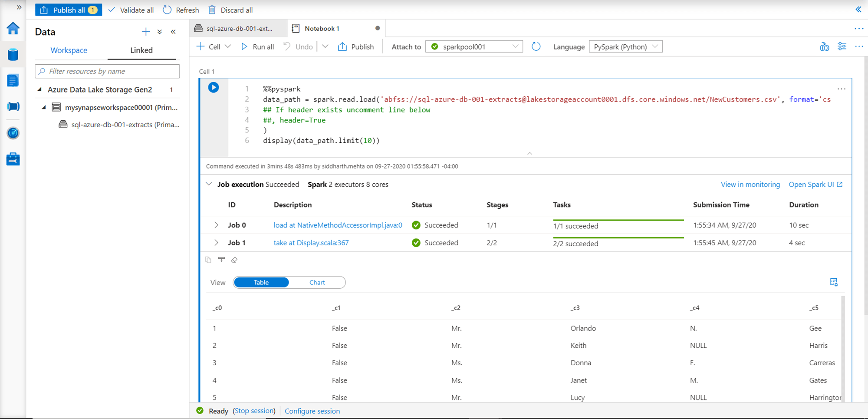Keep Table view selected in output toggle
Screen dimensions: 868x419
click(x=261, y=282)
